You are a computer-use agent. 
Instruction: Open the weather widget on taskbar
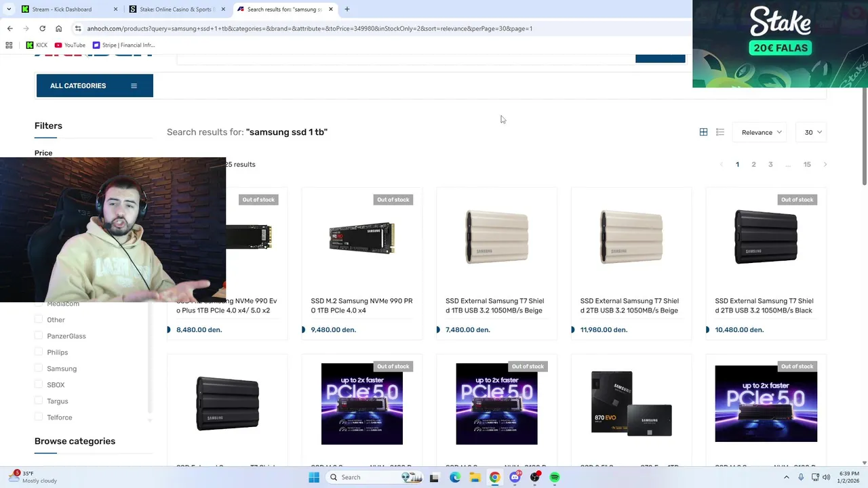point(33,477)
